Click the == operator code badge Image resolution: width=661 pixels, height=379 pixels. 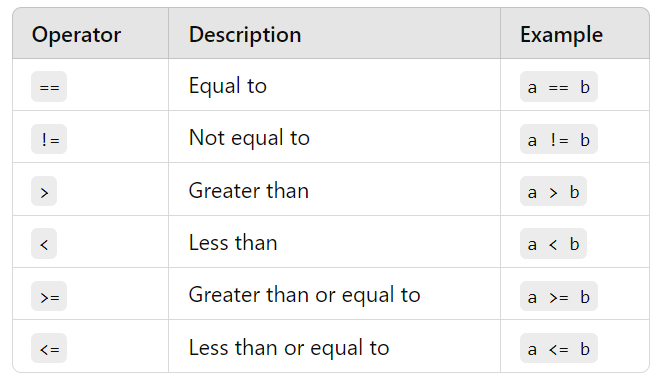49,86
